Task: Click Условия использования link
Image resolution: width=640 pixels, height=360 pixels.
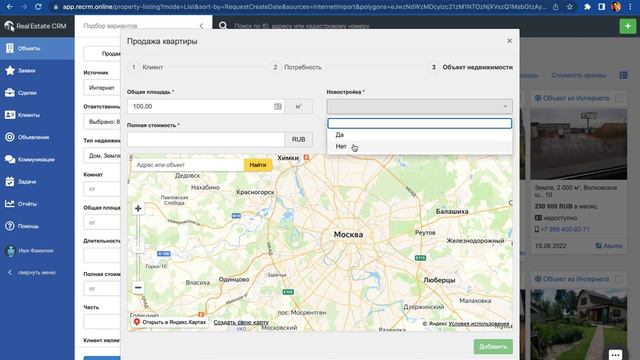Action: [479, 324]
